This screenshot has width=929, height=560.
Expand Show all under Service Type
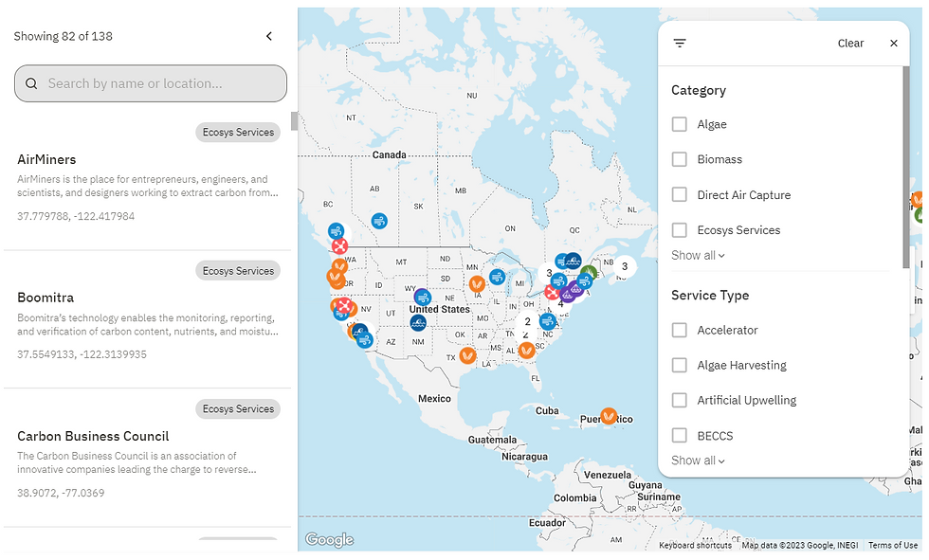point(698,460)
